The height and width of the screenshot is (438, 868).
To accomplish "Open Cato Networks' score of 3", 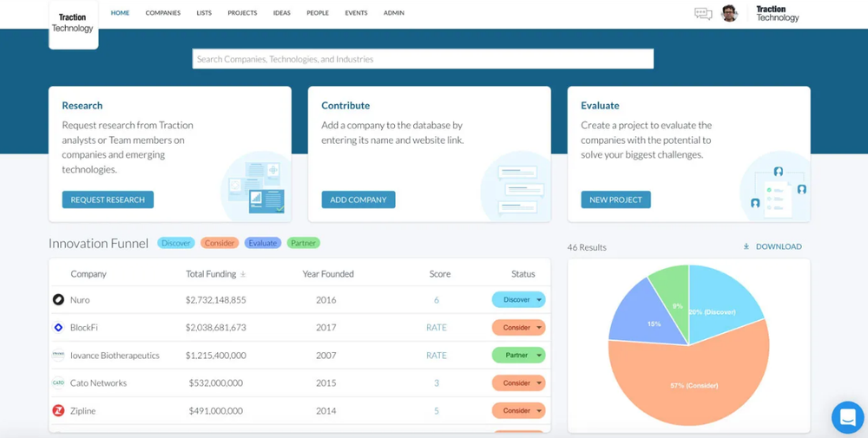I will point(437,382).
